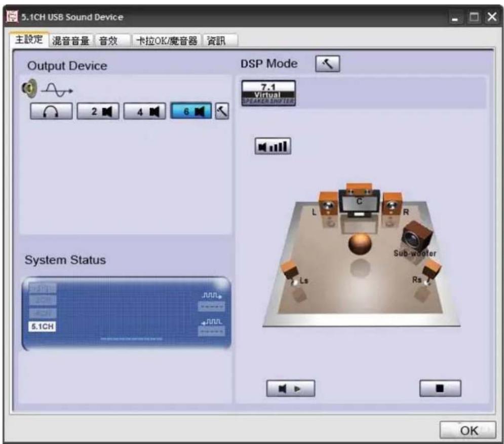Screen dimensions: 504x444
Task: Click digital input pulse icon in status
Action: [212, 321]
